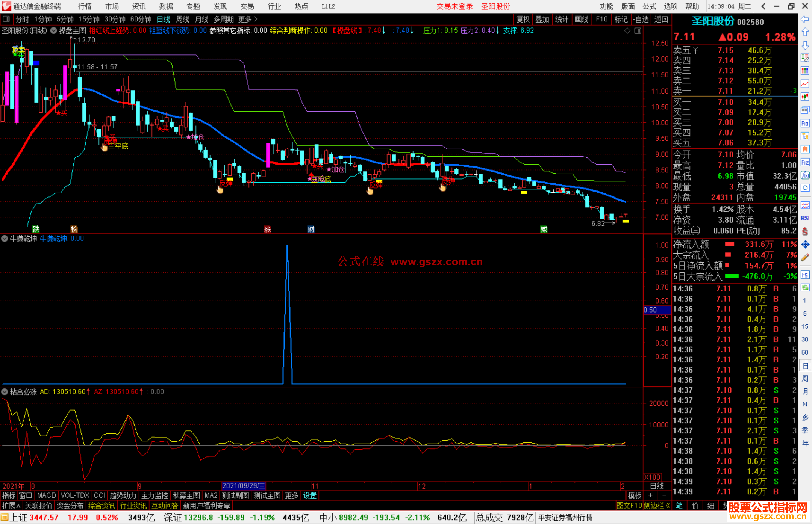Select the 周线 weekly period

pyautogui.click(x=183, y=19)
